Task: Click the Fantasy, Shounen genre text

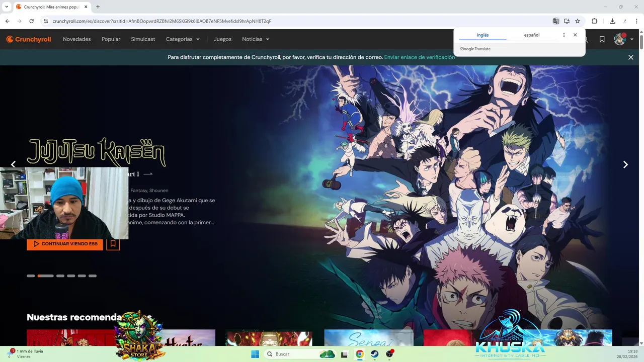Action: pyautogui.click(x=149, y=191)
